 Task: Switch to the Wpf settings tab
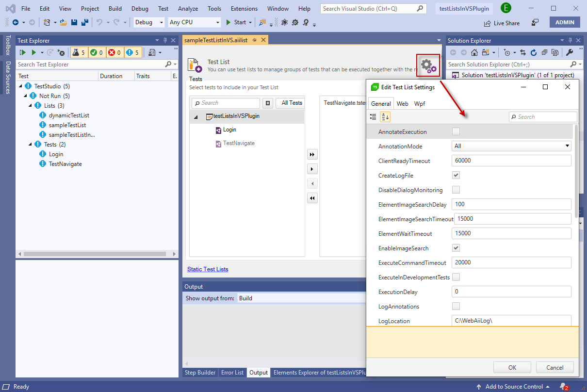[x=420, y=103]
